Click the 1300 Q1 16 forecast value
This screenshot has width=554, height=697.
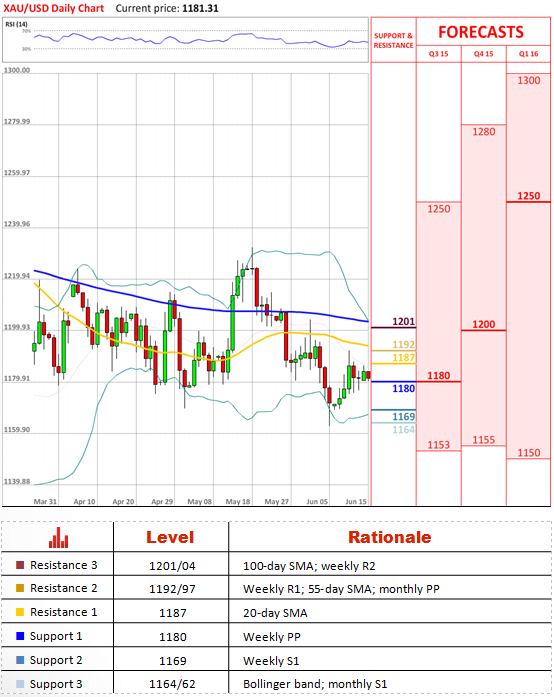pyautogui.click(x=529, y=80)
